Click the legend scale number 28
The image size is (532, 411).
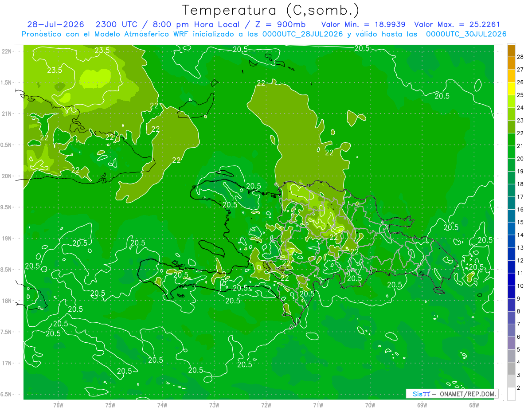tap(520, 57)
